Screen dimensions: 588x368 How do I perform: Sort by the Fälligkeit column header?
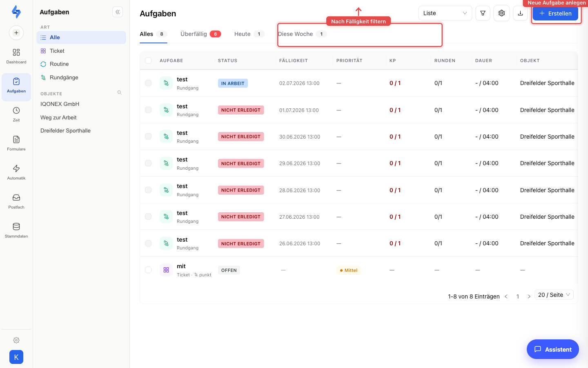tap(293, 61)
